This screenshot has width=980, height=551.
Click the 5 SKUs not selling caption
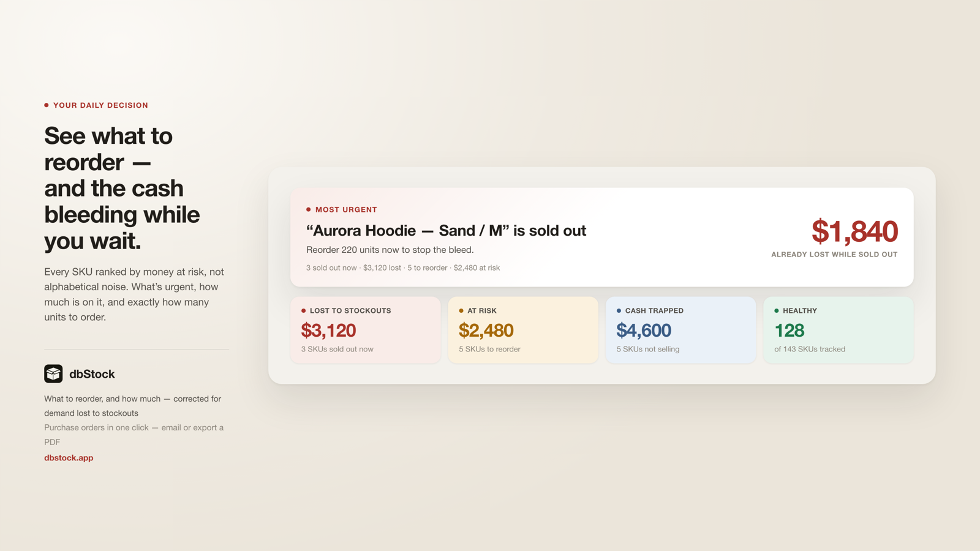tap(648, 349)
